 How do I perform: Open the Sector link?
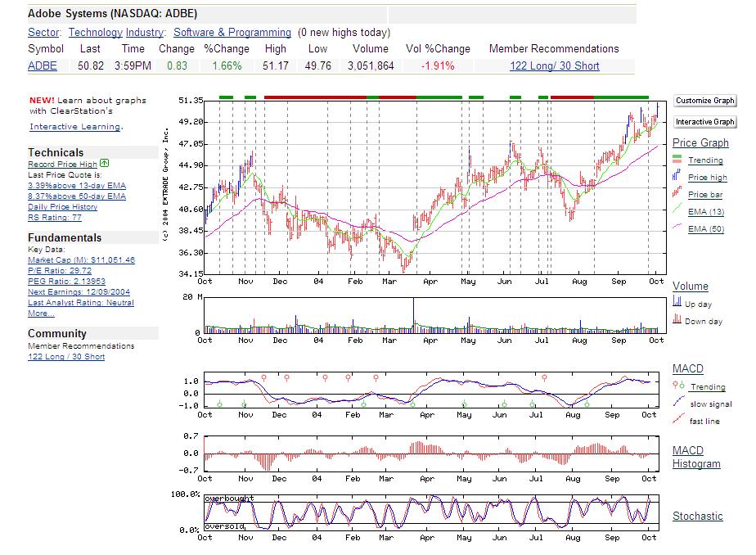(x=43, y=32)
